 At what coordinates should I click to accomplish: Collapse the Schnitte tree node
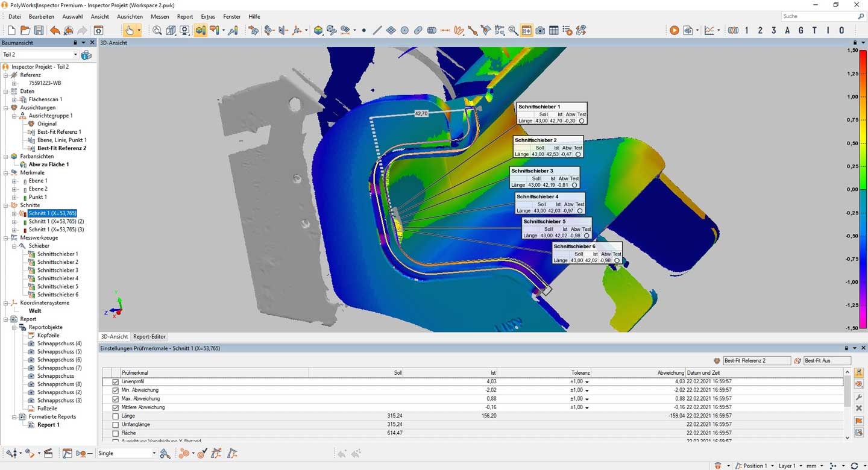tap(6, 205)
